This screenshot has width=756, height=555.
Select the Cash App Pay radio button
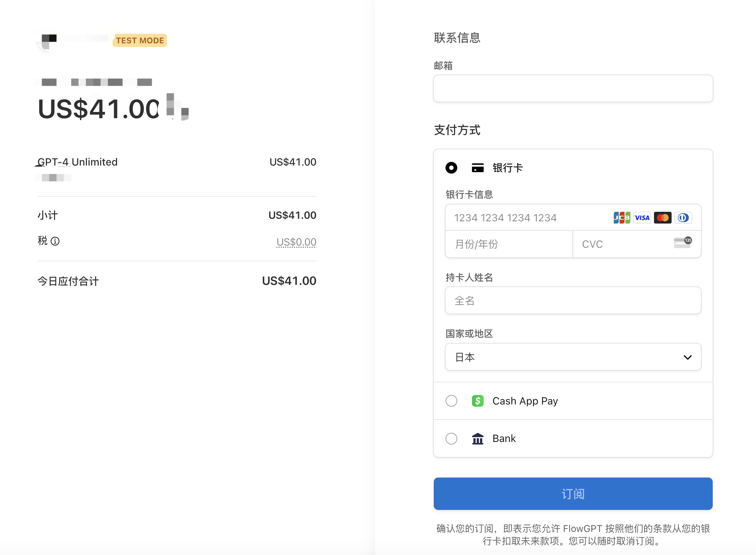pos(451,401)
